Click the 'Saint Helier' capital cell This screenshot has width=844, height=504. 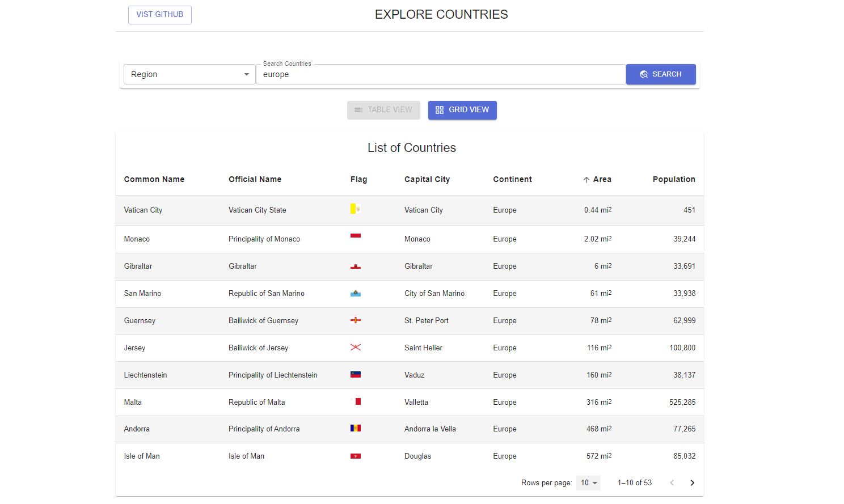coord(423,348)
